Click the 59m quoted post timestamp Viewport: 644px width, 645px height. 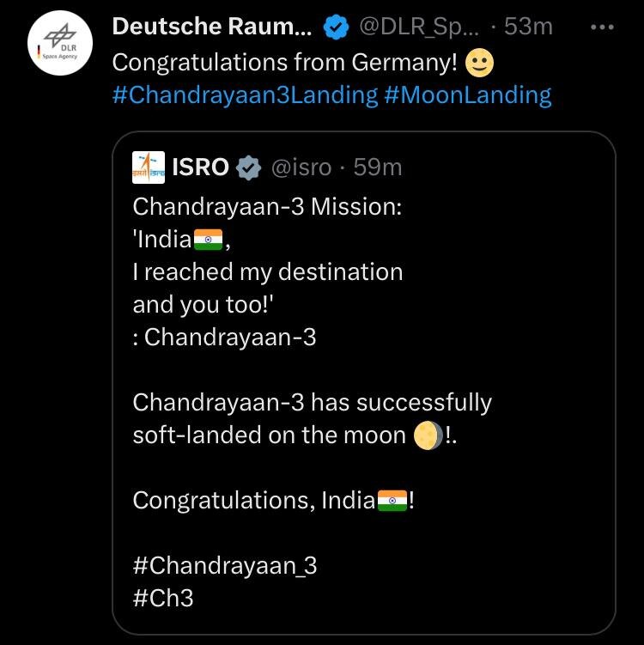pos(378,167)
